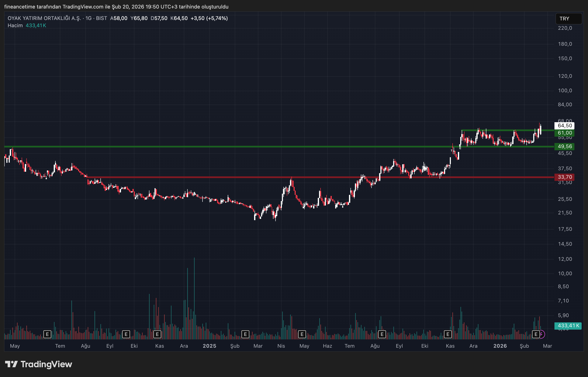Viewport: 588px width, 377px height.
Task: Click the third earnings E marker from the left
Action: (157, 334)
